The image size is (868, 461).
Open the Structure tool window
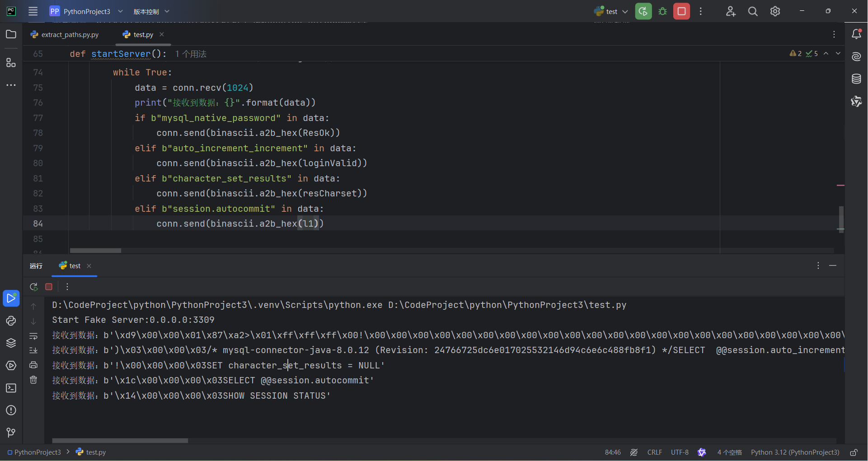[x=11, y=62]
